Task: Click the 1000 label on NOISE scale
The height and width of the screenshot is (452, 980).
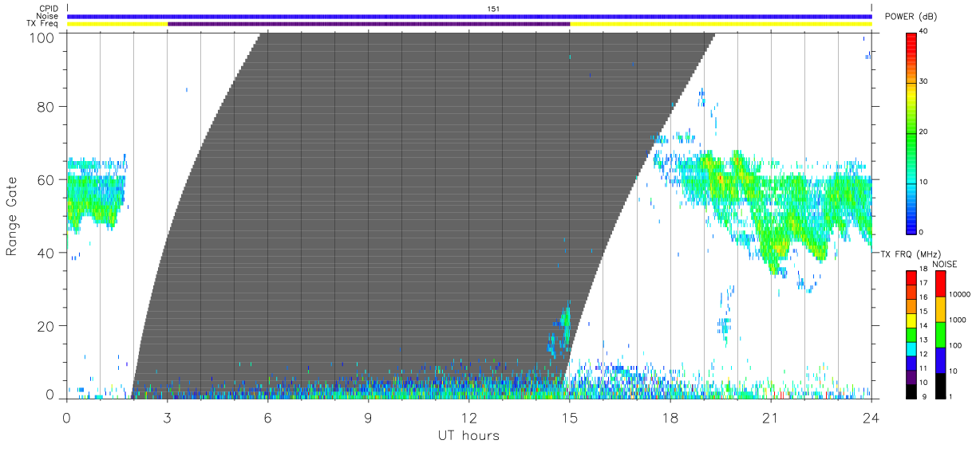Action: tap(958, 320)
